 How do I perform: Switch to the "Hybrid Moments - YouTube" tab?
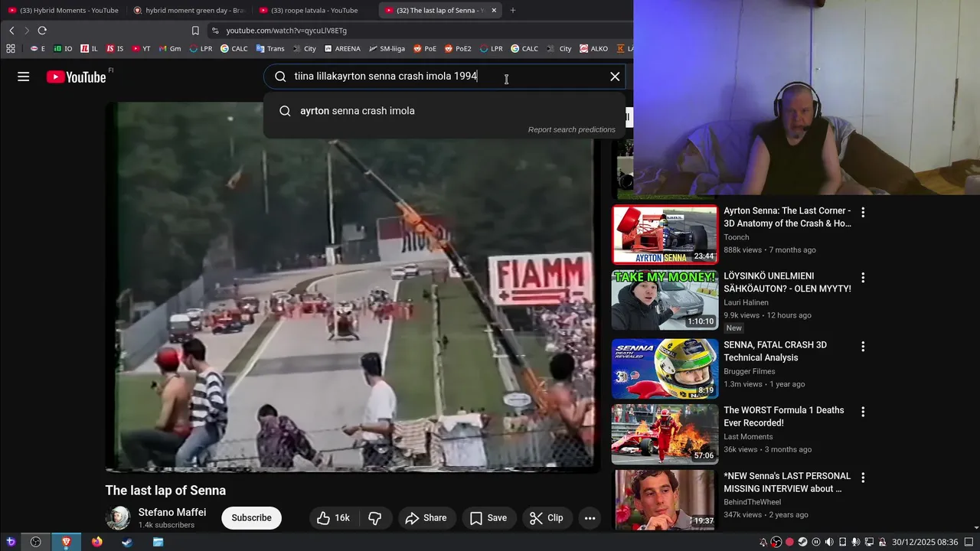click(63, 10)
